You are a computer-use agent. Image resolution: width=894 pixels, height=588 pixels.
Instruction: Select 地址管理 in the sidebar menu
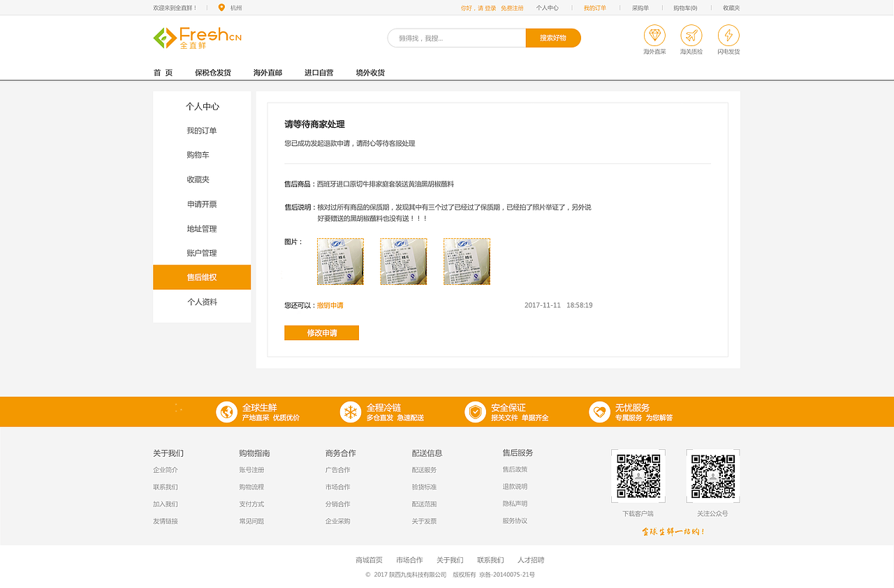click(201, 228)
